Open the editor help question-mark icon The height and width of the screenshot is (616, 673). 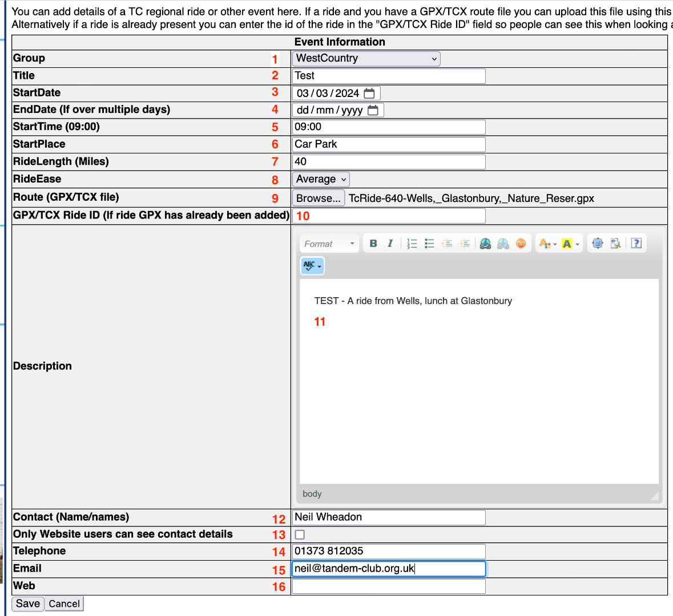click(x=636, y=244)
